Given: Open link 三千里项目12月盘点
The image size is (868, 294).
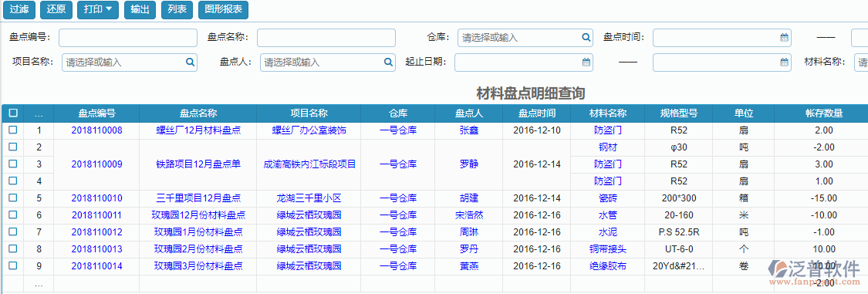Looking at the screenshot, I should coord(198,198).
